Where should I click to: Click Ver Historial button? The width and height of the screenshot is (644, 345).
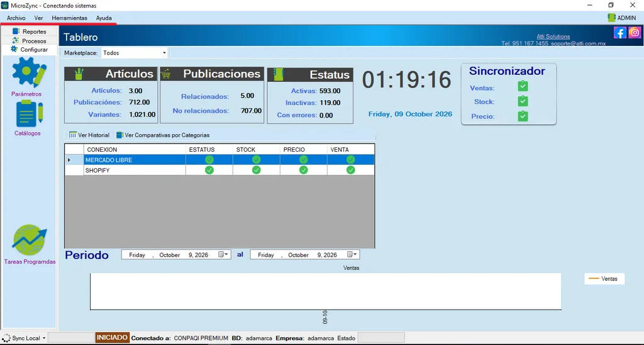pos(89,135)
